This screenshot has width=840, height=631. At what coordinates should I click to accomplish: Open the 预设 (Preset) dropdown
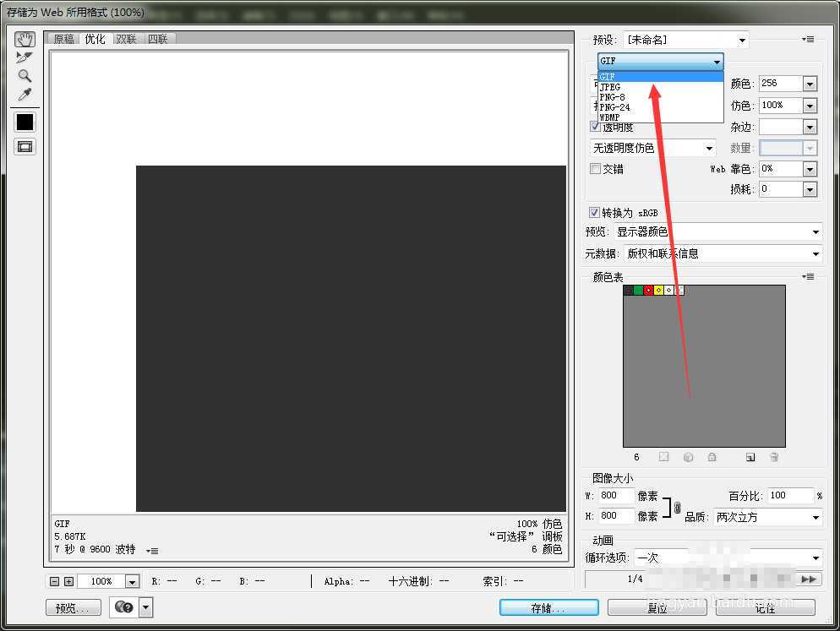741,39
